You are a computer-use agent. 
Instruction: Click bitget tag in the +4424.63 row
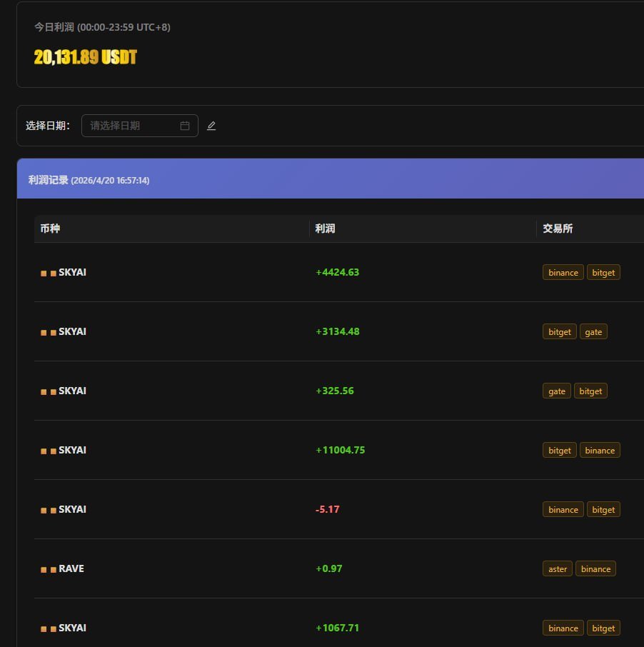click(603, 272)
